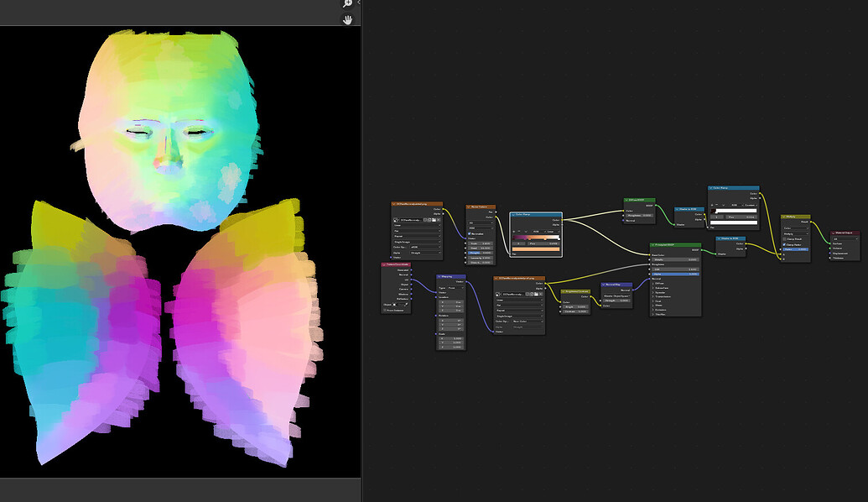
Task: Open the Linear interpolation dropdown in Color Ramp
Action: point(553,232)
